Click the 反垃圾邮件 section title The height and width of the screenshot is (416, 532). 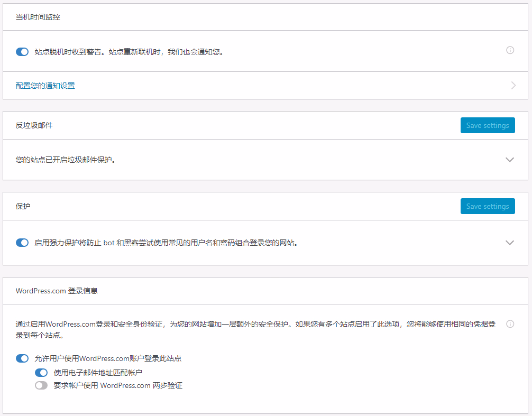tap(34, 125)
